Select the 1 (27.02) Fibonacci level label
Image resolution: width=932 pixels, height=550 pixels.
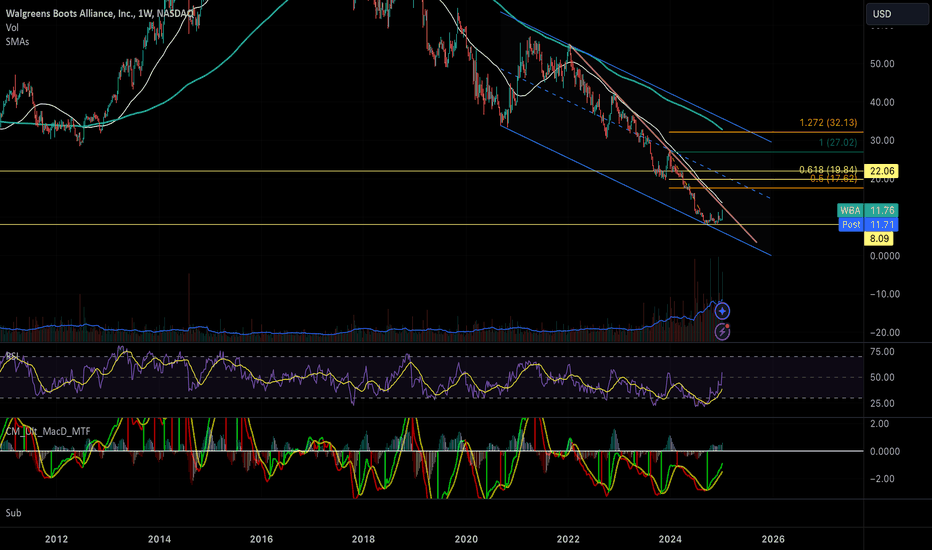point(838,142)
